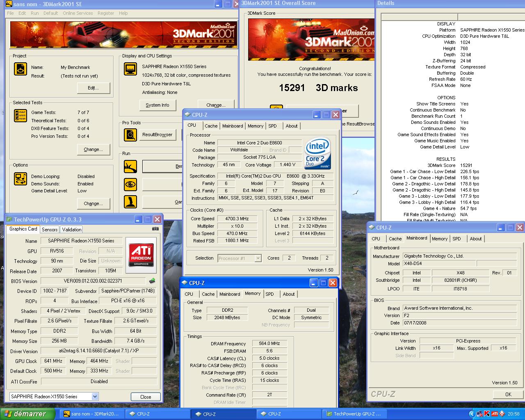Click the GPU-Z Name field SAPPHIRE Radeon X1550 Series

click(81, 241)
